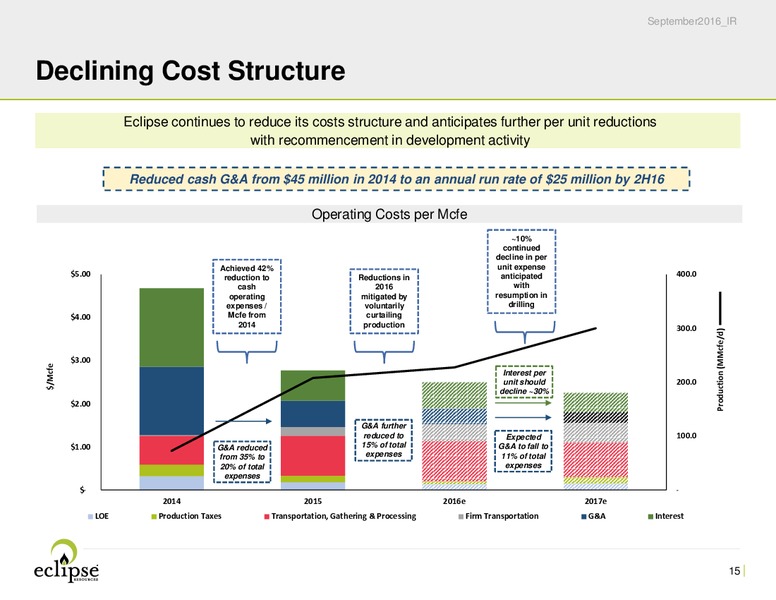Click the 'Interest' legend label

coord(669,516)
